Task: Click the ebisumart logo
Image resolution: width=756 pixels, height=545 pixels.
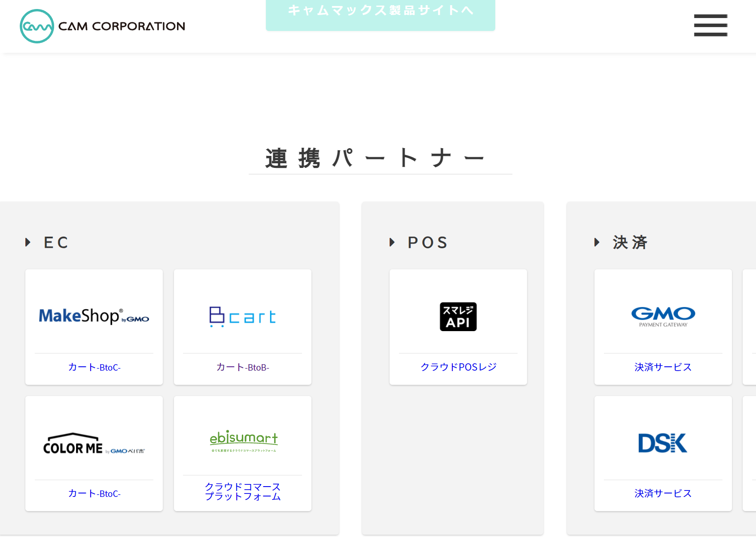Action: 244,441
